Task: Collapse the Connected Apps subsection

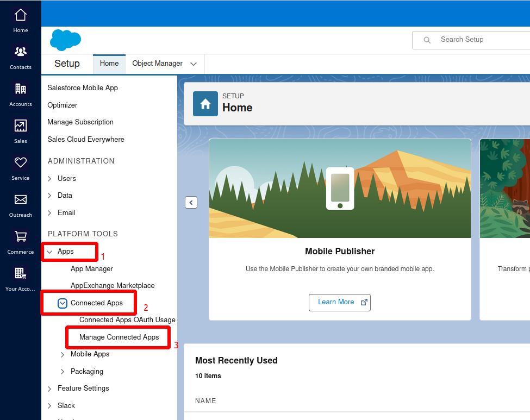Action: (x=62, y=303)
